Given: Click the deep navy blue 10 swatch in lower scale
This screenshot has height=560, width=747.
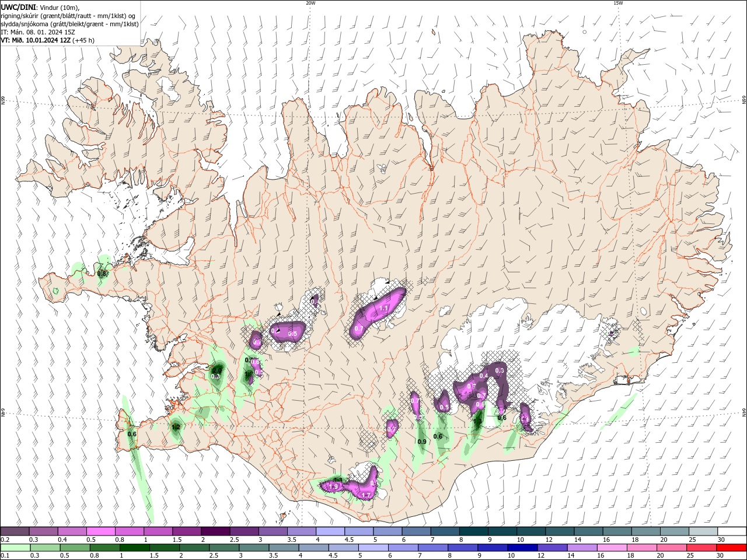Looking at the screenshot, I should tap(522, 548).
